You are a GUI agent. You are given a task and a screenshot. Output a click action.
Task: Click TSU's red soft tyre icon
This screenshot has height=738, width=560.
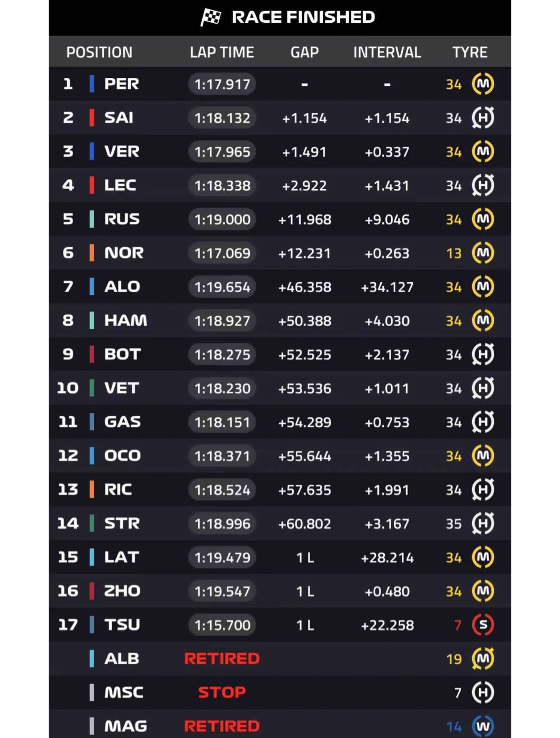click(483, 625)
